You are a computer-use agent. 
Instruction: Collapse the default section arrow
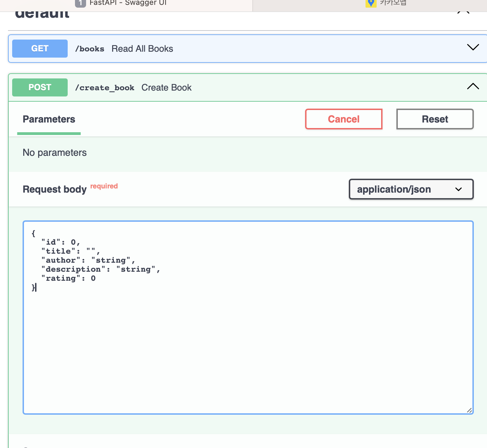463,12
